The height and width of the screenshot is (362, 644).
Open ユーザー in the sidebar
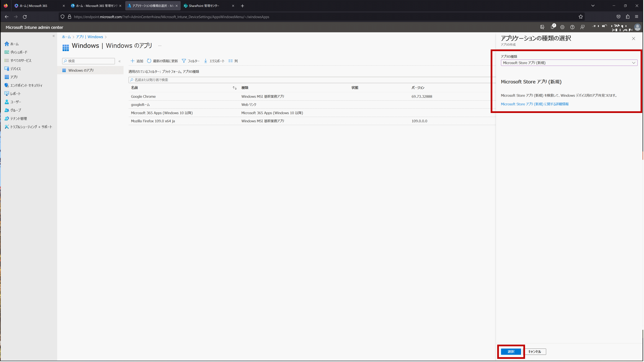[13, 102]
